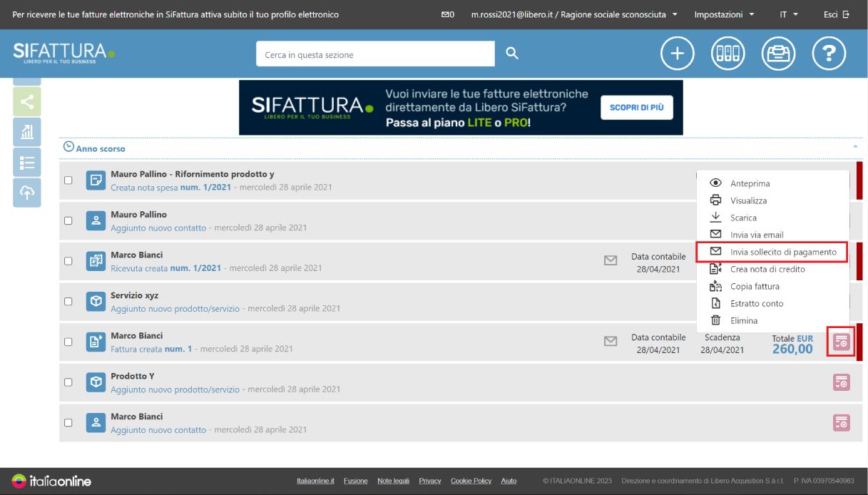The height and width of the screenshot is (495, 868).
Task: Click the box icon beside Prodotto Y
Action: pos(96,382)
